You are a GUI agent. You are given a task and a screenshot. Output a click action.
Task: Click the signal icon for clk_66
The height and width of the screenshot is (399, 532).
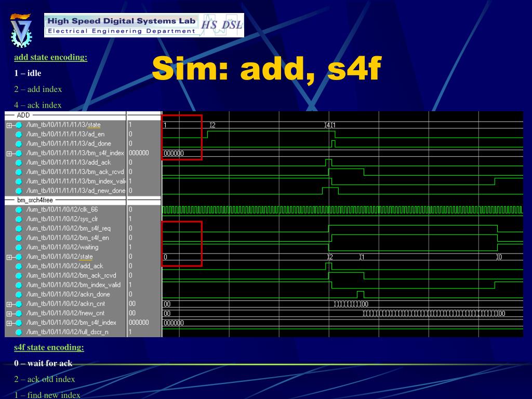tap(19, 210)
